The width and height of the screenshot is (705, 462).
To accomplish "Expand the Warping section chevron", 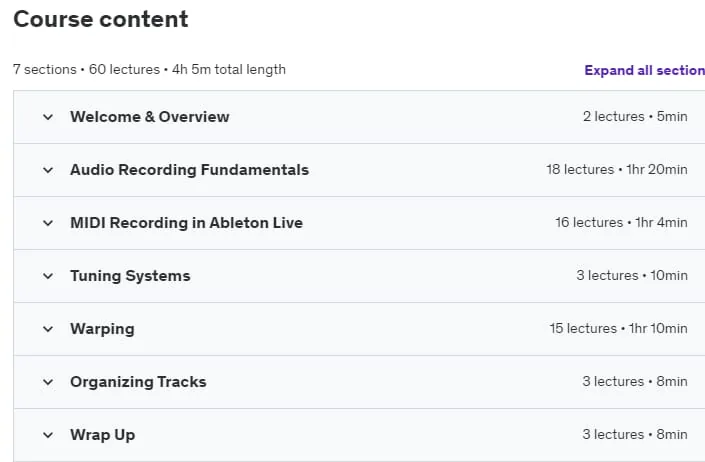I will [48, 329].
